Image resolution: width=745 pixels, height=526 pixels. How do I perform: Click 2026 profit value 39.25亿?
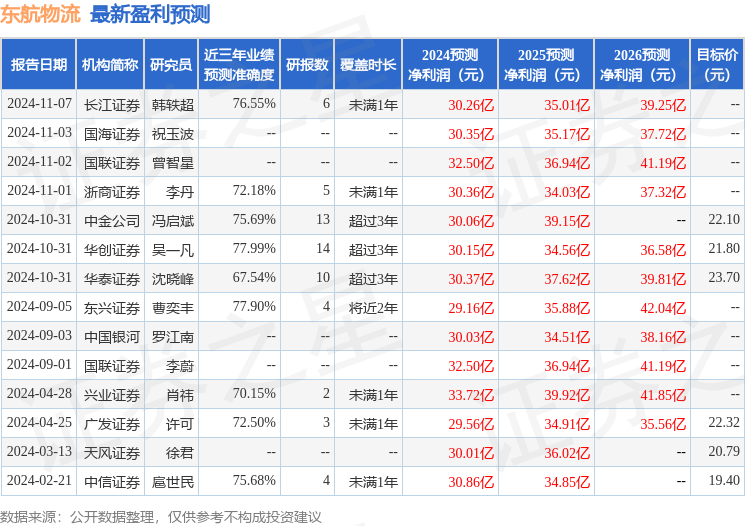point(663,105)
